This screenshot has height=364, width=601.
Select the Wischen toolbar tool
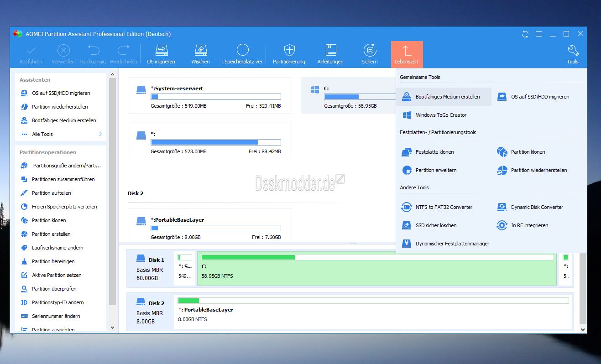click(x=200, y=54)
